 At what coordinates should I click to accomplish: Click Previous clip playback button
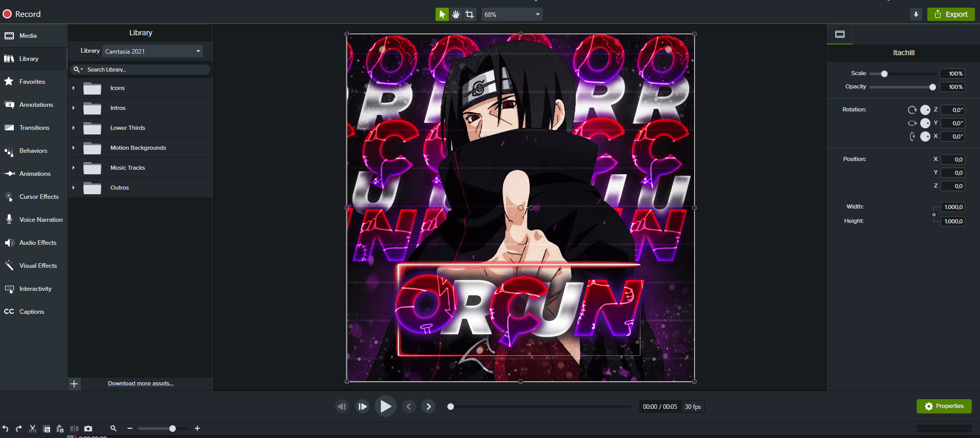pyautogui.click(x=342, y=407)
